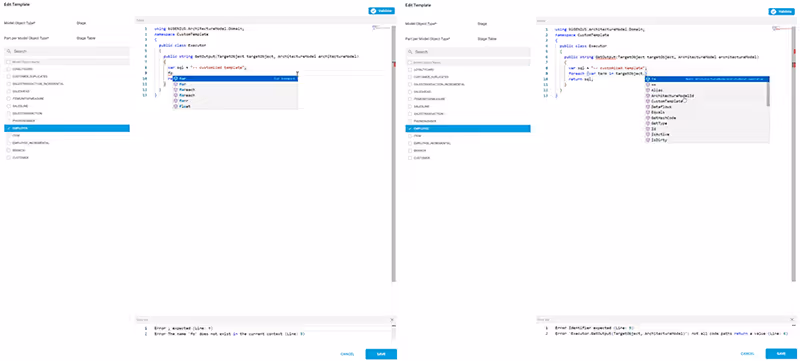Uncheck the highlighted EMPLOYEE row in left list
The image size is (800, 361).
pyautogui.click(x=8, y=128)
